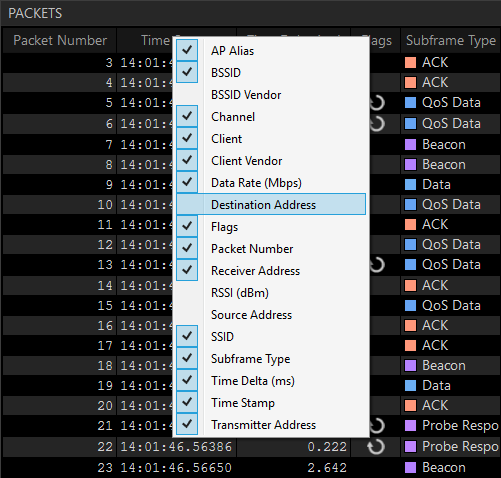Click purple Beacon swatch on packet 7
Screen dimensions: 501x478
coord(410,145)
